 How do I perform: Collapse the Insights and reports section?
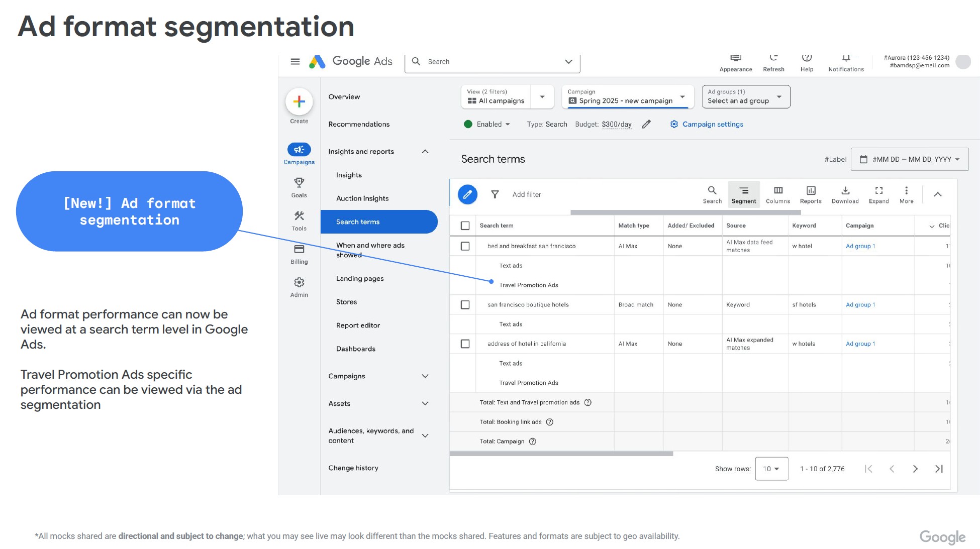425,151
